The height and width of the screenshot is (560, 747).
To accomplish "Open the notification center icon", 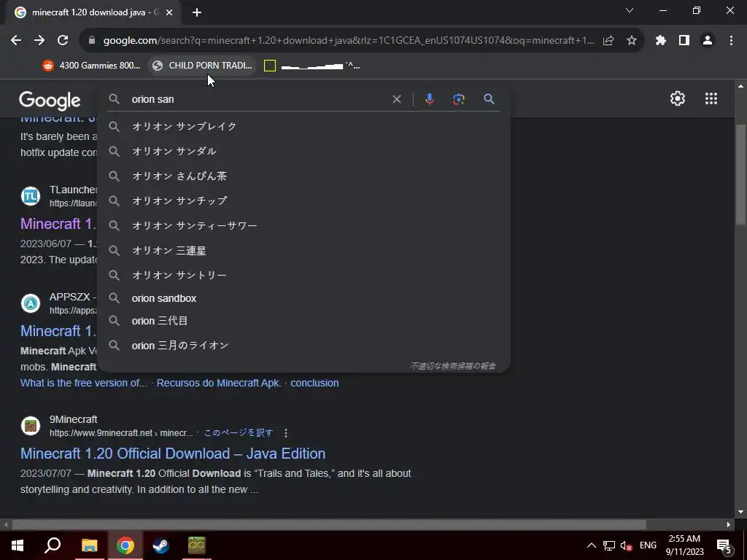I will point(724,545).
